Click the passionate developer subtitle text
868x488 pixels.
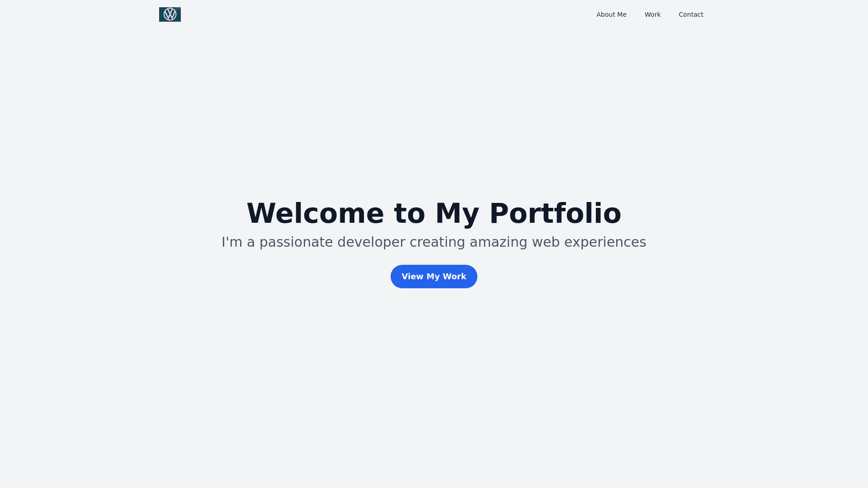[434, 242]
